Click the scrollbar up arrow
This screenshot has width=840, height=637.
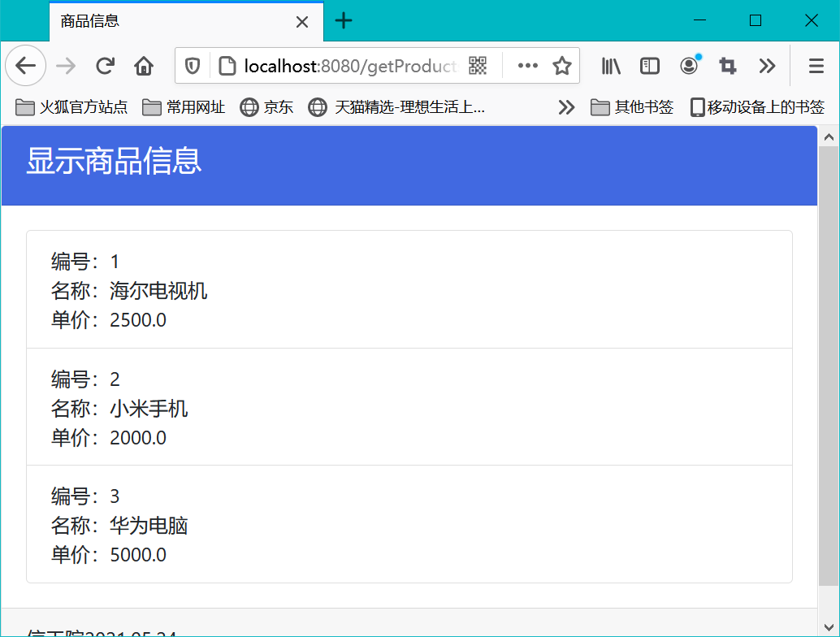tap(829, 137)
